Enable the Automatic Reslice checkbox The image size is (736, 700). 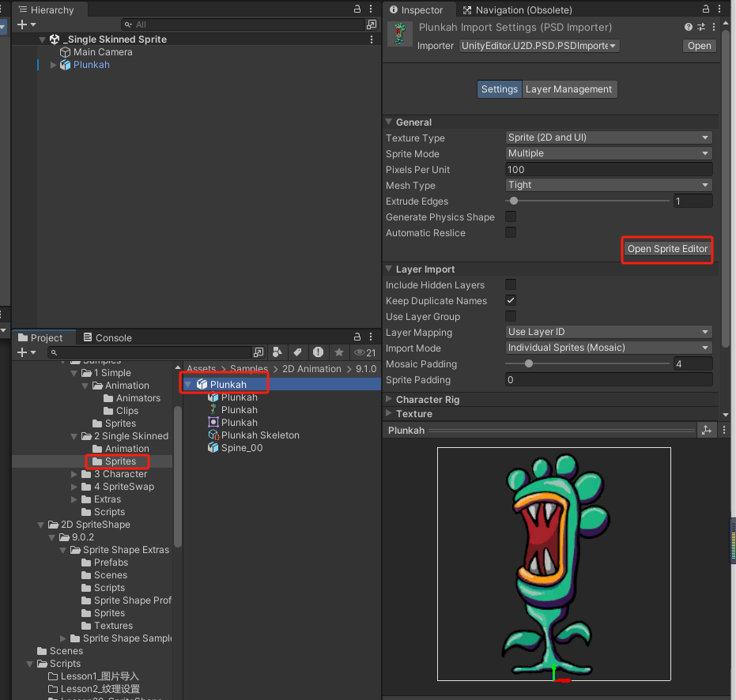coord(510,233)
